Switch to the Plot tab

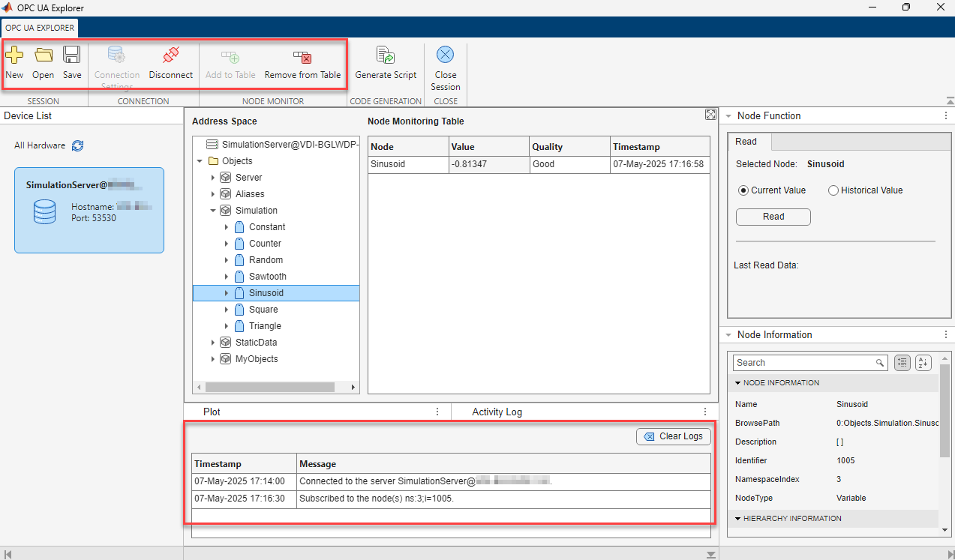click(212, 412)
